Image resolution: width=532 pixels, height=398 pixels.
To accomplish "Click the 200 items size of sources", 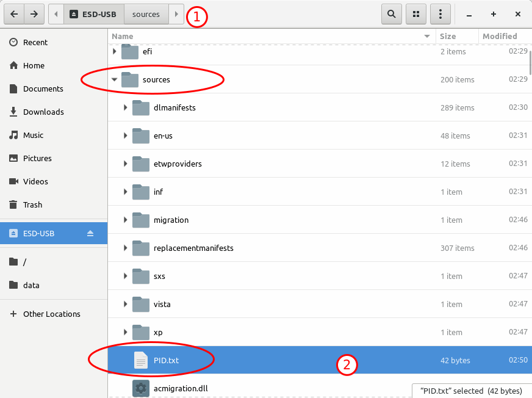I will point(458,80).
